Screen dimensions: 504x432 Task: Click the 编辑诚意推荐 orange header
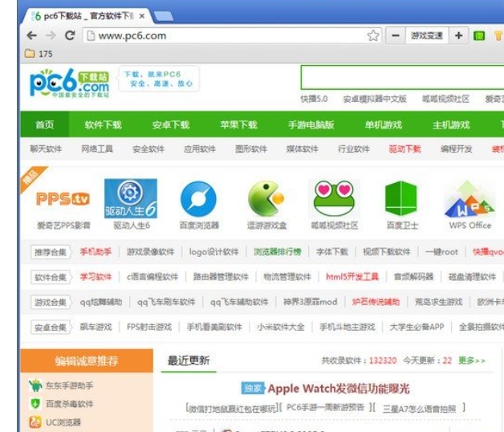click(87, 361)
